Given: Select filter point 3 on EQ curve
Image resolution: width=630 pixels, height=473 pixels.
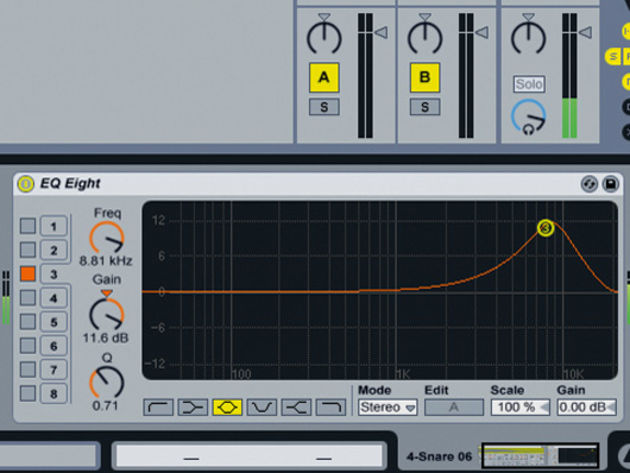Looking at the screenshot, I should tap(546, 228).
